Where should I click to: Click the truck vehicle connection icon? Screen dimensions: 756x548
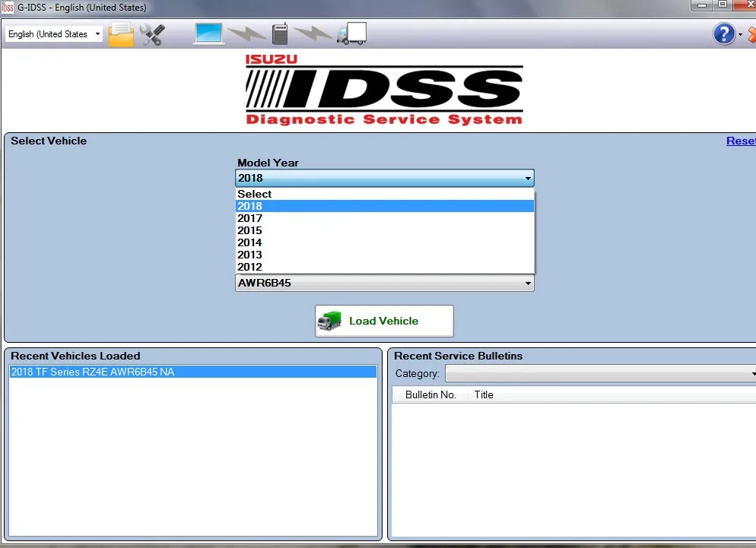coord(351,33)
